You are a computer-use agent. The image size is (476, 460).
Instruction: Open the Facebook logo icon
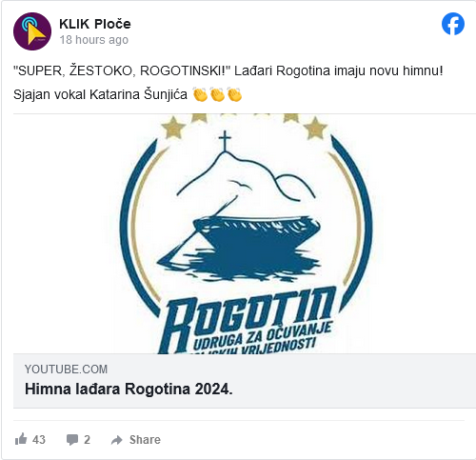pos(453,24)
